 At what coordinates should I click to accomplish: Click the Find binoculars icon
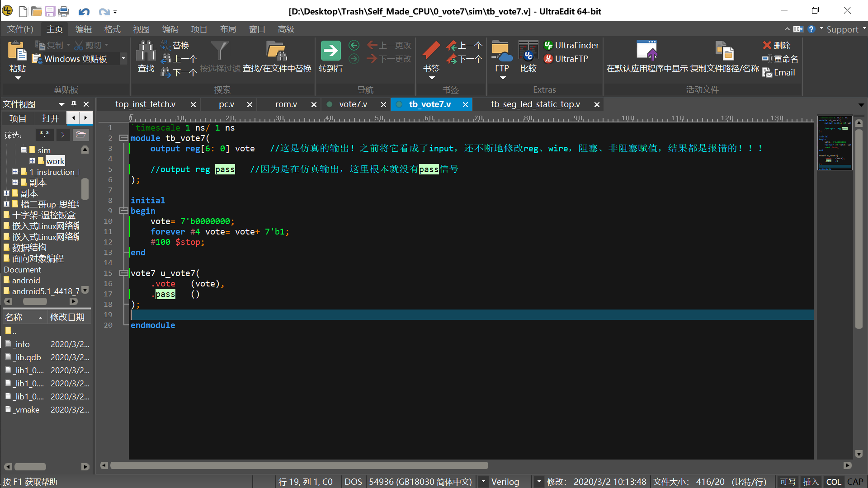146,51
